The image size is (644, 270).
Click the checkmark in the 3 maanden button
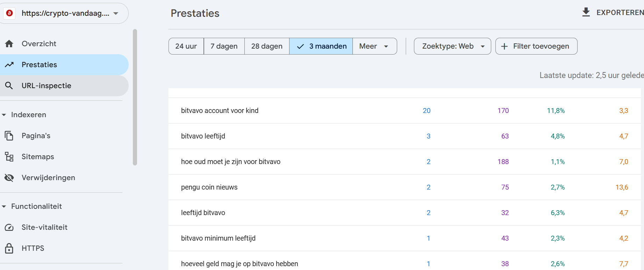point(300,46)
